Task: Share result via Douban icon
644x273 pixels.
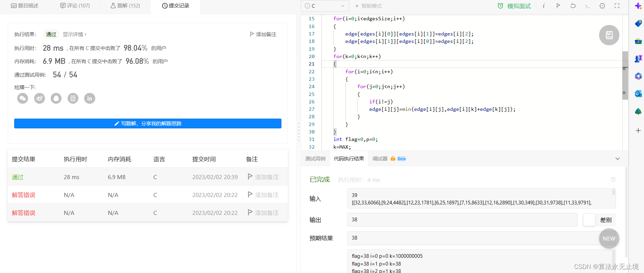Action: [73, 98]
